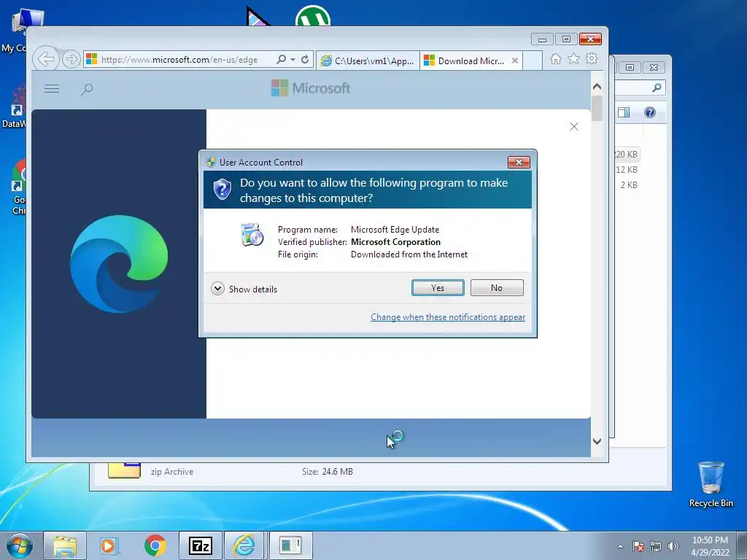This screenshot has height=560, width=747.
Task: Go forward in Internet Explorer
Action: coord(71,60)
